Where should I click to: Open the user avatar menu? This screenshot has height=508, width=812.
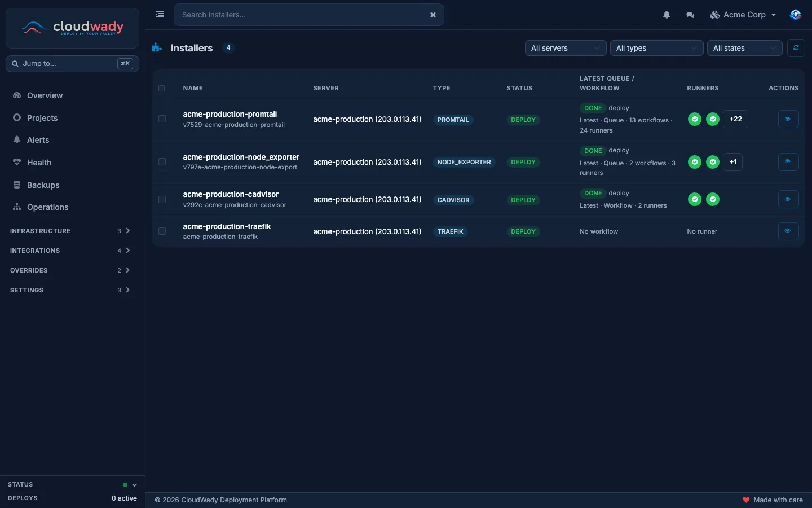tap(796, 15)
